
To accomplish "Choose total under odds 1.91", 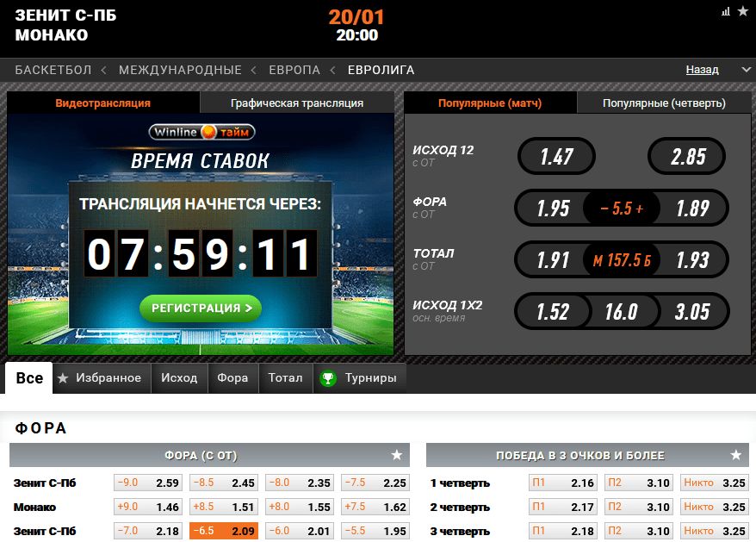I will pos(553,259).
